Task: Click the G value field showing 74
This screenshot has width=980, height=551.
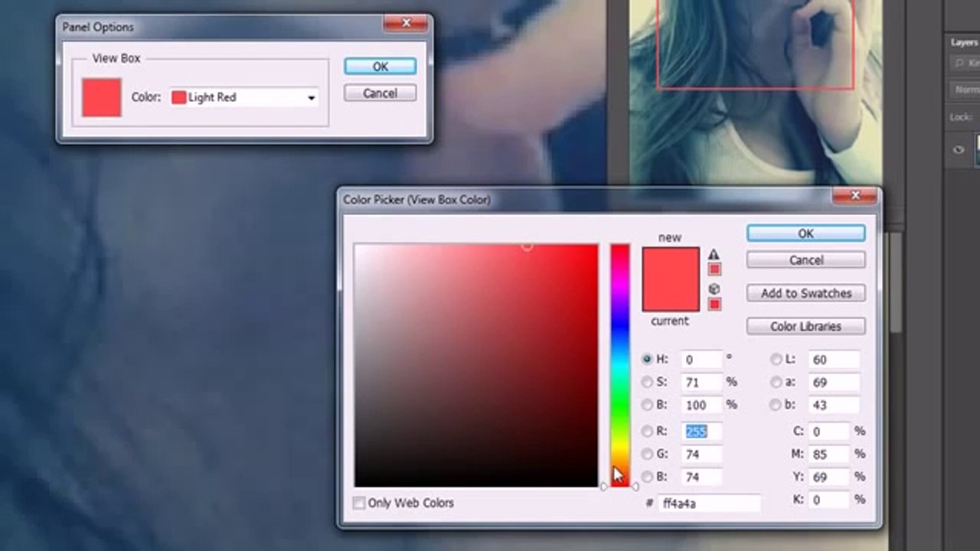Action: click(x=702, y=454)
